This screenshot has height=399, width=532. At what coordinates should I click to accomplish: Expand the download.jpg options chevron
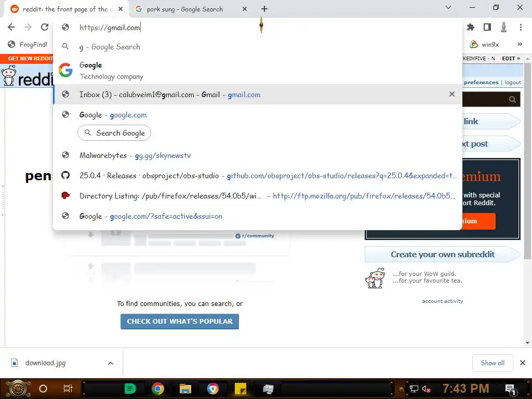[x=111, y=363]
